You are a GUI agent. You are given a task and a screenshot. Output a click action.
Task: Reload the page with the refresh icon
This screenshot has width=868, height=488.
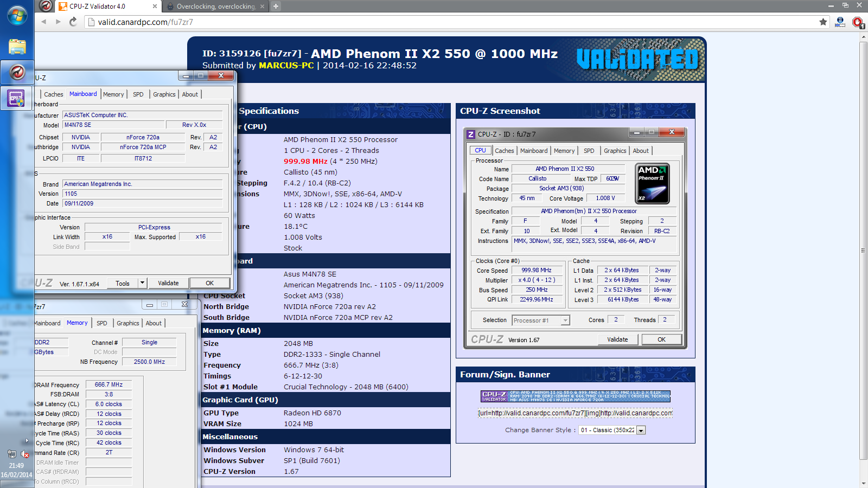[x=73, y=22]
